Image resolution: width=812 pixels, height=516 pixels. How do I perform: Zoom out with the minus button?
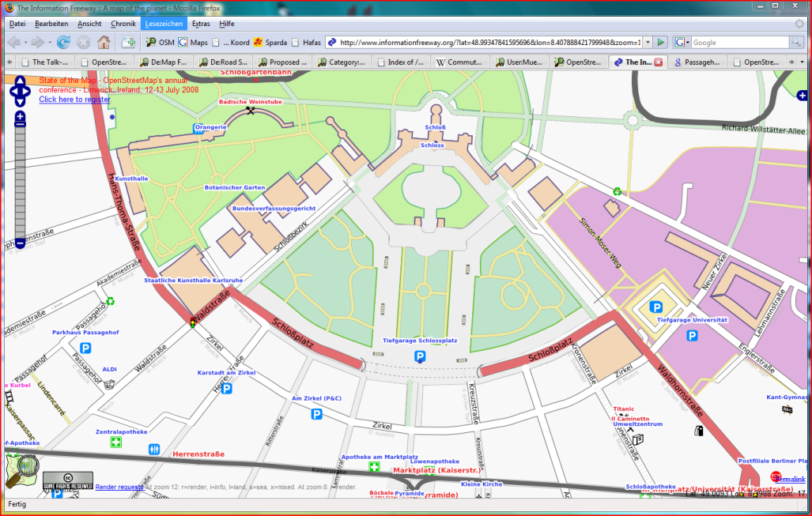[20, 243]
